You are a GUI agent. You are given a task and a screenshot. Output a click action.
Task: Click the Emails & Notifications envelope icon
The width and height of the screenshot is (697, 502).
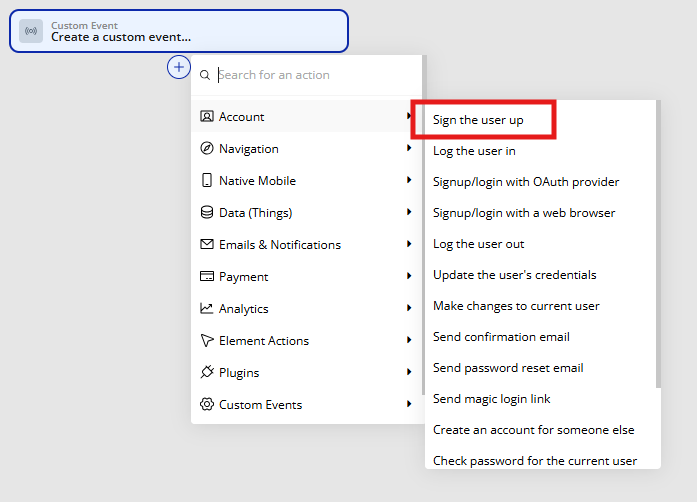[x=207, y=244]
